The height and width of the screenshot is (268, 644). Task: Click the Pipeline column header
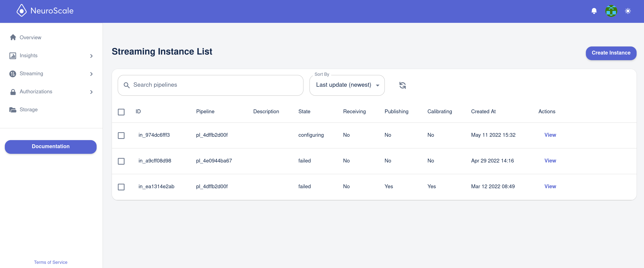coord(205,112)
